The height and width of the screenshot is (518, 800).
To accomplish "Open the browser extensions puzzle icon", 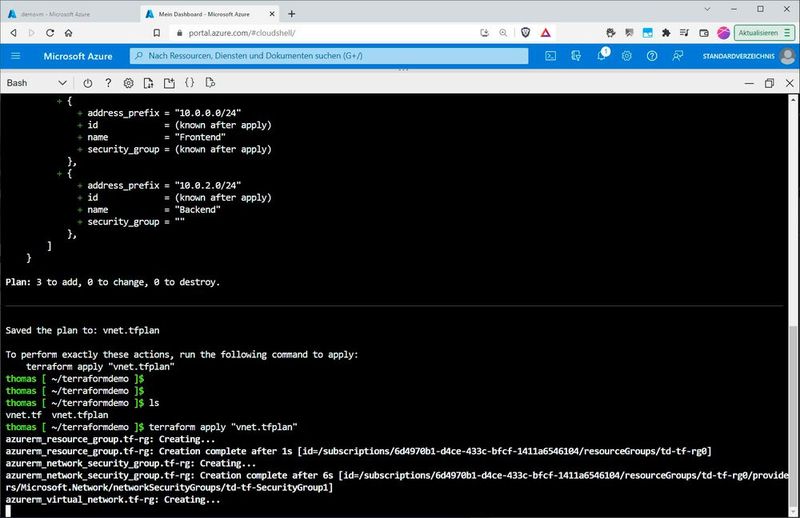I will (x=666, y=33).
